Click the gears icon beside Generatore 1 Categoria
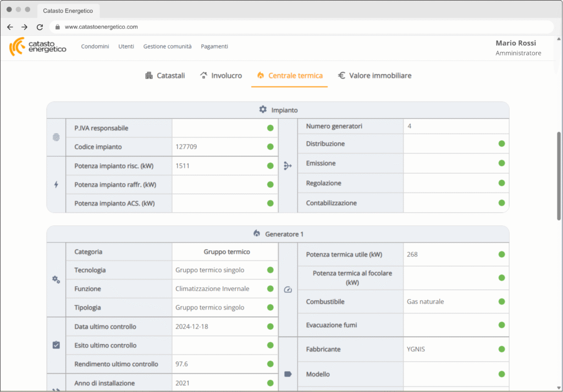The image size is (563, 392). [56, 280]
